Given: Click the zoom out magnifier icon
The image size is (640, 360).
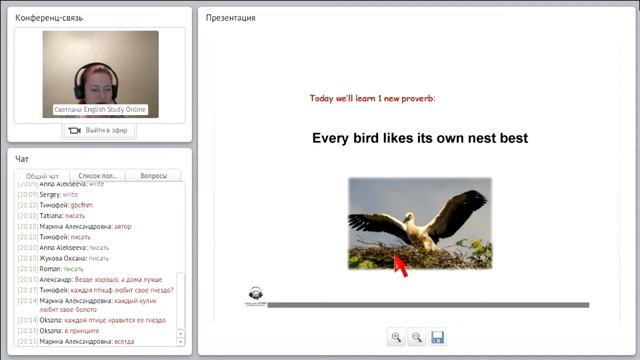Looking at the screenshot, I should tap(416, 337).
